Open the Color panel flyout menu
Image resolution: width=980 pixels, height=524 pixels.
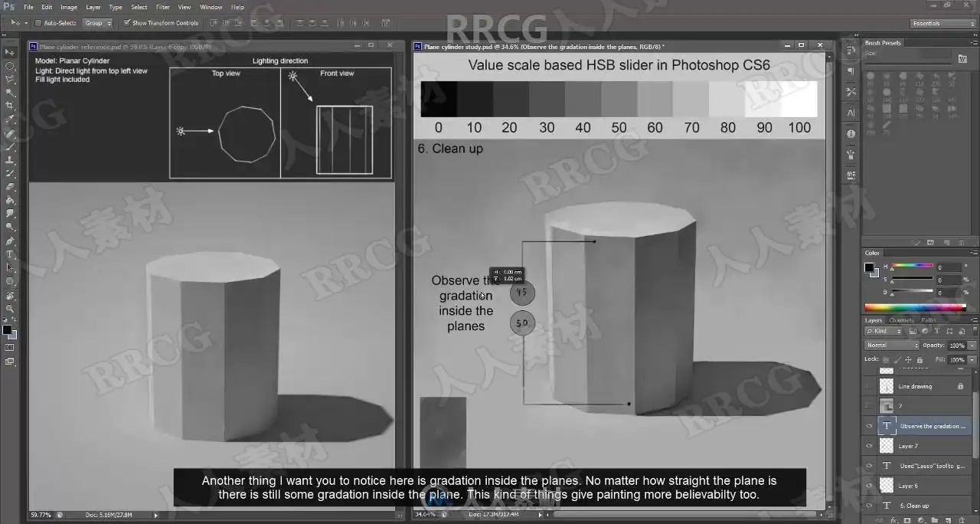click(973, 253)
